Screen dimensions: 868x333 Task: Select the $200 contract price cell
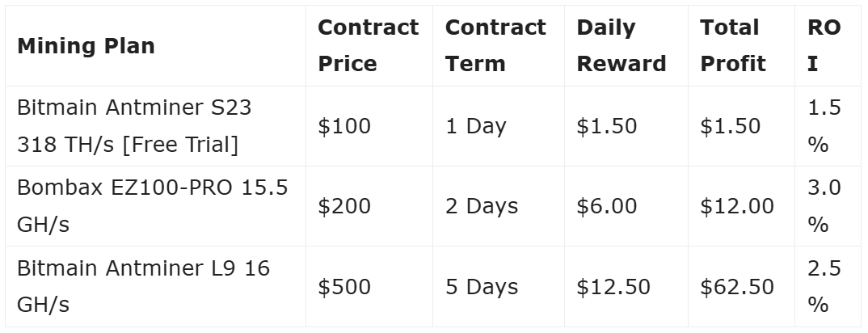click(344, 206)
